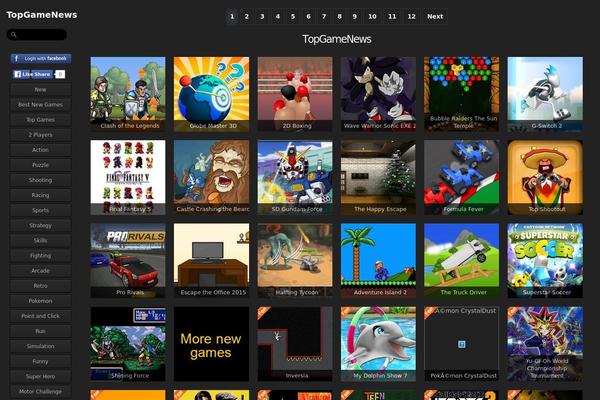600x400 pixels.
Task: Open the Funny category
Action: pos(40,361)
